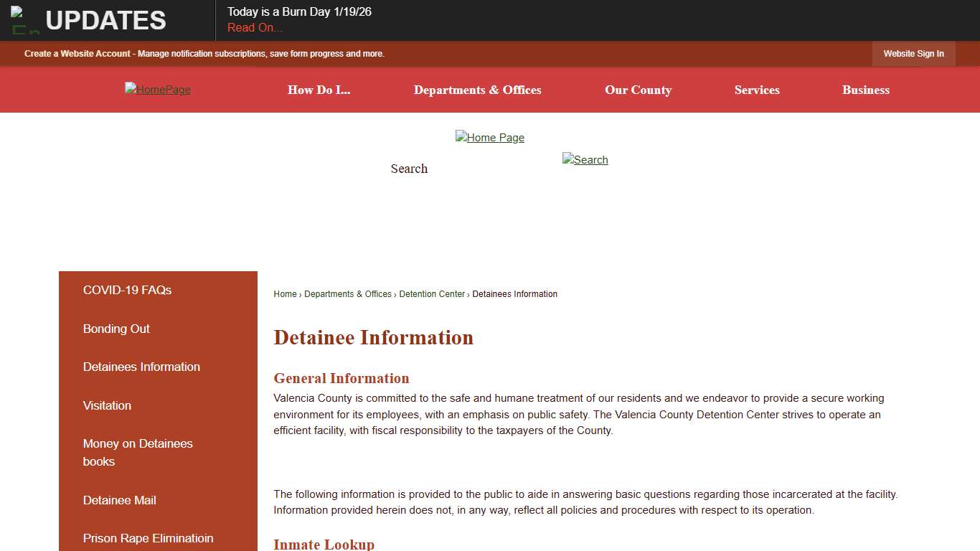Select the Our County menu item
Image resolution: width=980 pixels, height=551 pixels.
tap(638, 90)
